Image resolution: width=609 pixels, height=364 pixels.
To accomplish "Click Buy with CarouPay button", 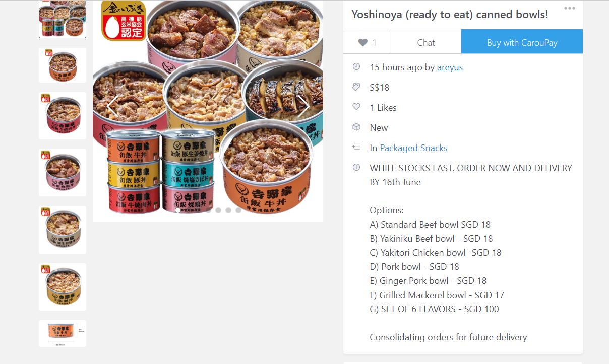I will pos(522,42).
